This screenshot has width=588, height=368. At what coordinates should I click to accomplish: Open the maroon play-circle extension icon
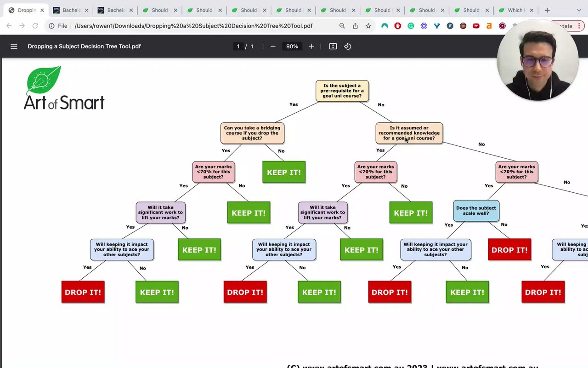(502, 26)
